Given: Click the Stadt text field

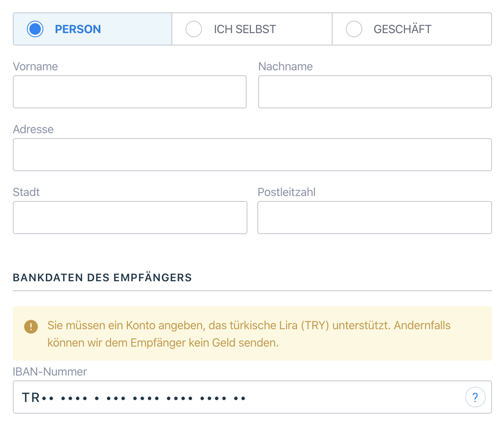Looking at the screenshot, I should (130, 218).
